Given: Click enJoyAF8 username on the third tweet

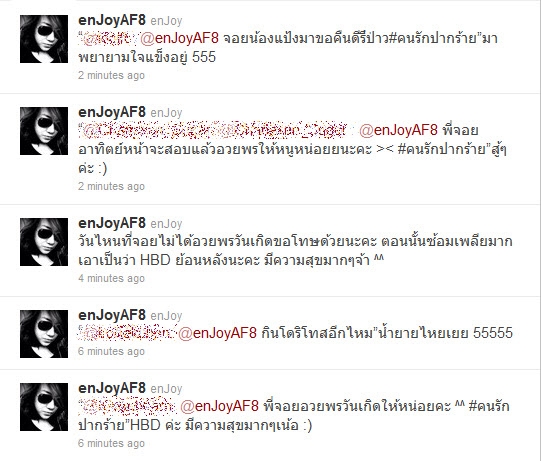Looking at the screenshot, I should point(112,223).
